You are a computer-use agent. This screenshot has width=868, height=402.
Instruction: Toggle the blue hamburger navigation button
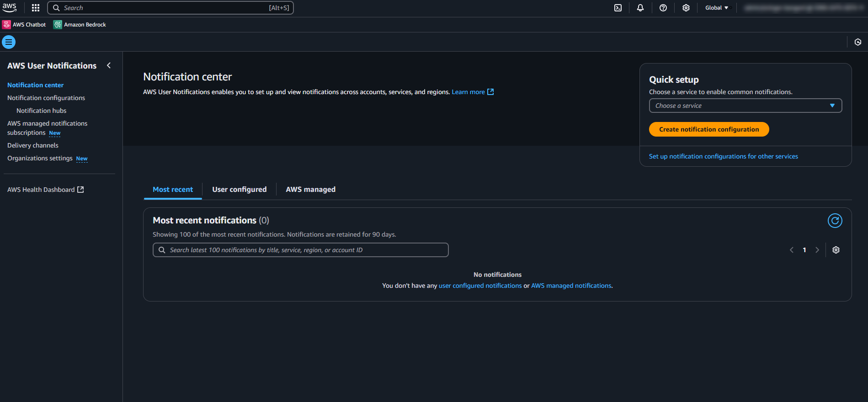click(9, 42)
